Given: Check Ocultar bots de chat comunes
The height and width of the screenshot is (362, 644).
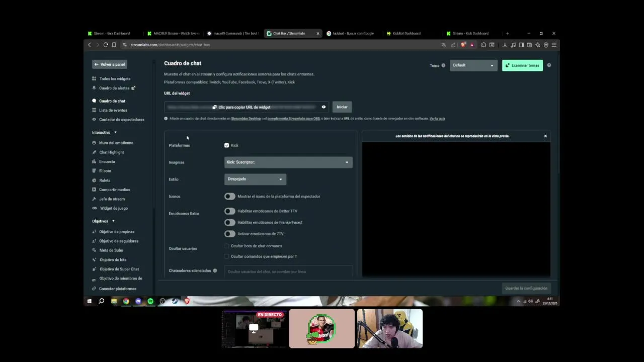Looking at the screenshot, I should (227, 246).
